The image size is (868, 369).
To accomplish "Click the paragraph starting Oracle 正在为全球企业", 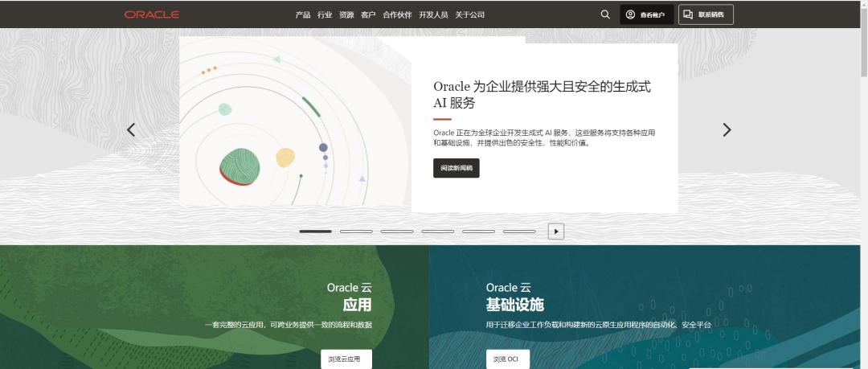I will (545, 138).
